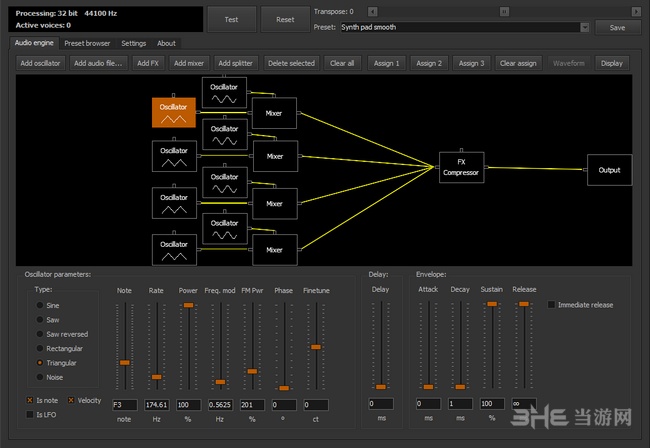
Task: Click the Power slider handle
Action: [189, 305]
